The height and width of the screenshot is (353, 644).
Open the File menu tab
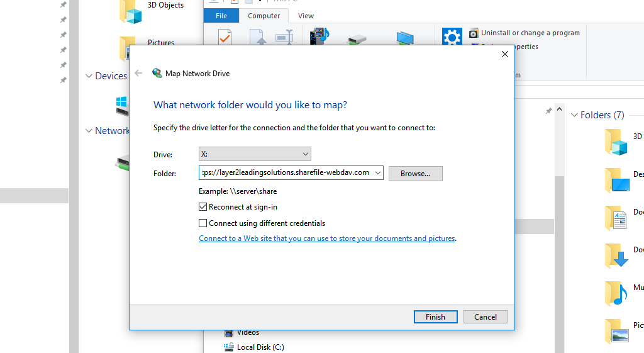[221, 16]
